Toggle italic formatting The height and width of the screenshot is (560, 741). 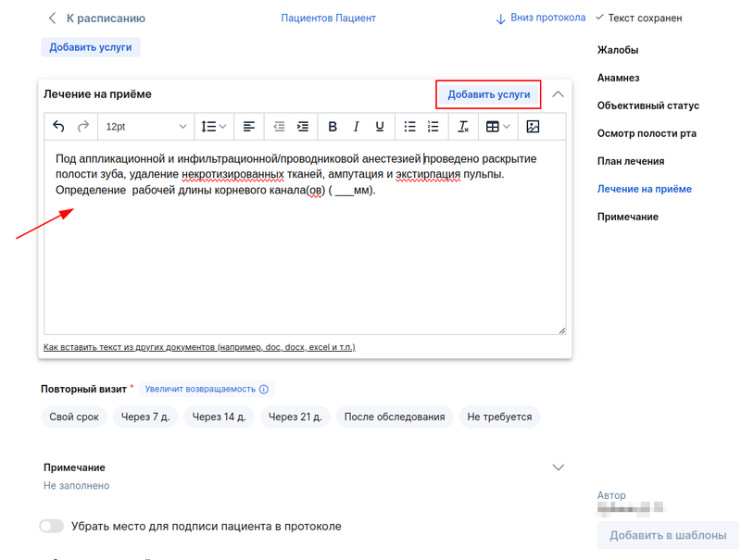(x=357, y=127)
